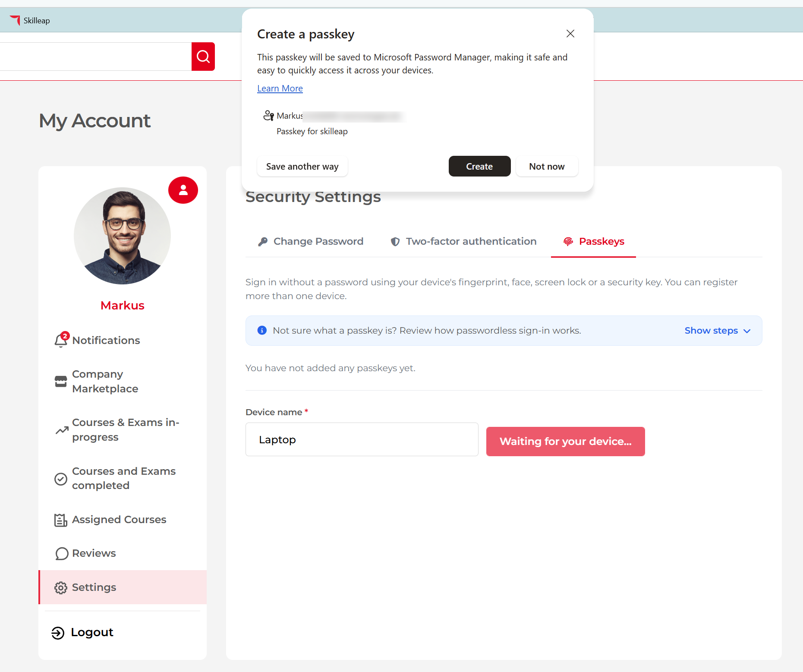This screenshot has height=672, width=803.
Task: Choose Not now in passkey dialog
Action: point(547,166)
